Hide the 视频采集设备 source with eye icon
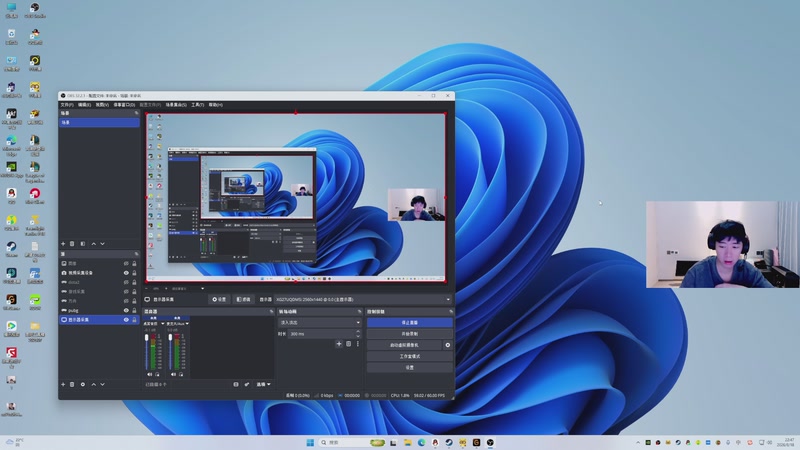Image resolution: width=800 pixels, height=450 pixels. coord(126,273)
